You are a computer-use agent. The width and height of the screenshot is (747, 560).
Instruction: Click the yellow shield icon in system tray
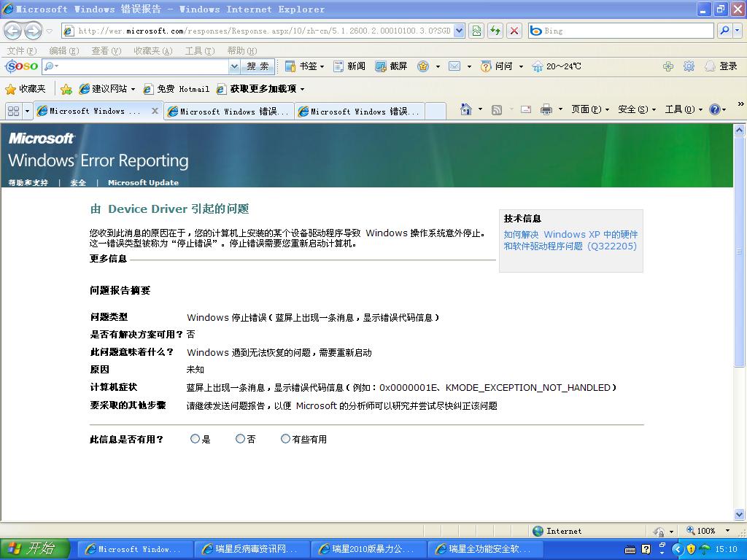(692, 549)
